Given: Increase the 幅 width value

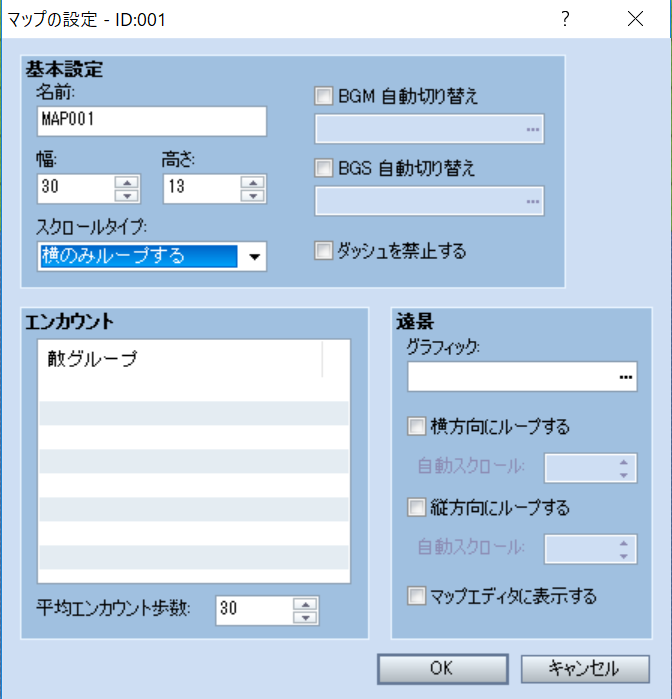Looking at the screenshot, I should point(127,182).
